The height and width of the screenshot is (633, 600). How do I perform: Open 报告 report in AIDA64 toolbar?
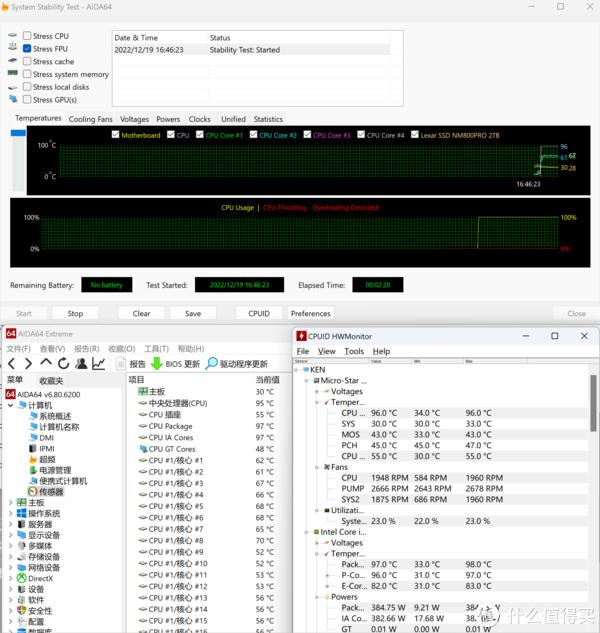click(x=131, y=364)
